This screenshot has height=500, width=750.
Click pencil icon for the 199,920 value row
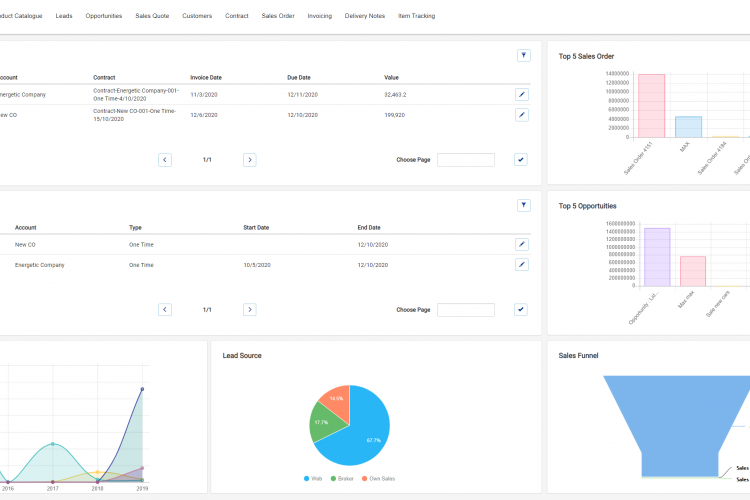[x=521, y=115]
